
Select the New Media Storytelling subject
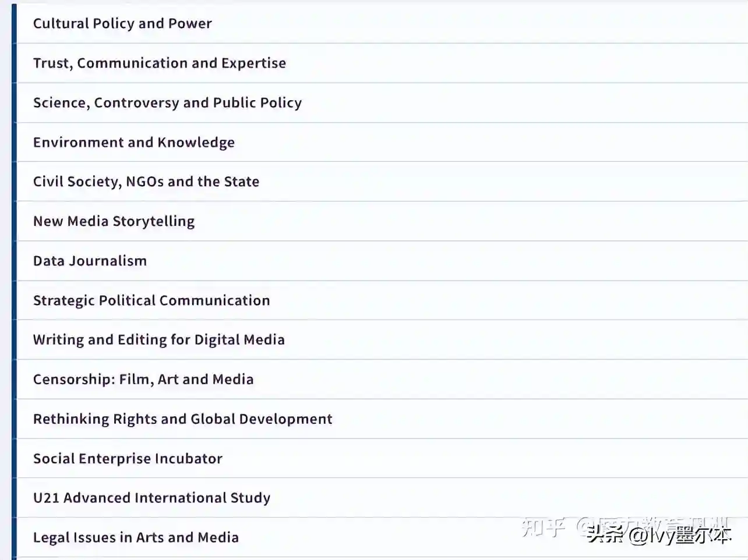click(114, 221)
